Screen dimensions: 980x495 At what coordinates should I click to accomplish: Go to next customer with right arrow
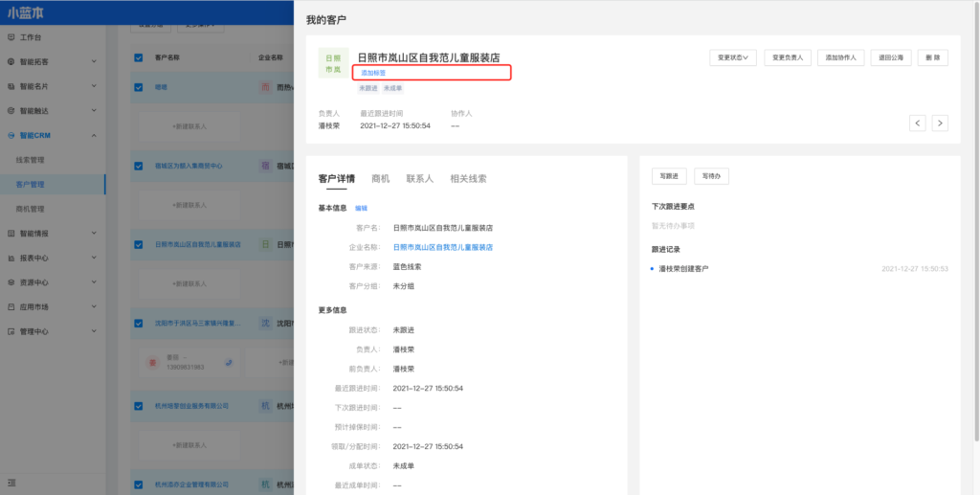tap(940, 123)
